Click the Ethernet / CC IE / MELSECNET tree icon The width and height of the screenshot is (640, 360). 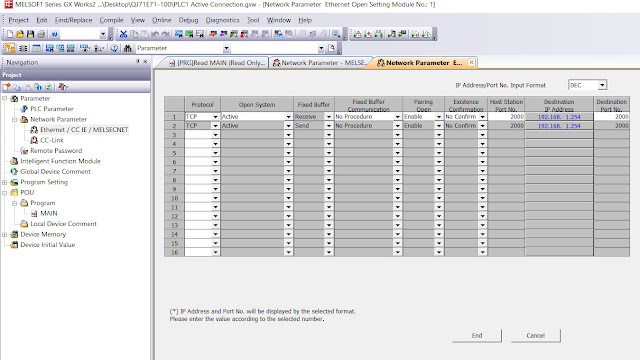click(34, 130)
